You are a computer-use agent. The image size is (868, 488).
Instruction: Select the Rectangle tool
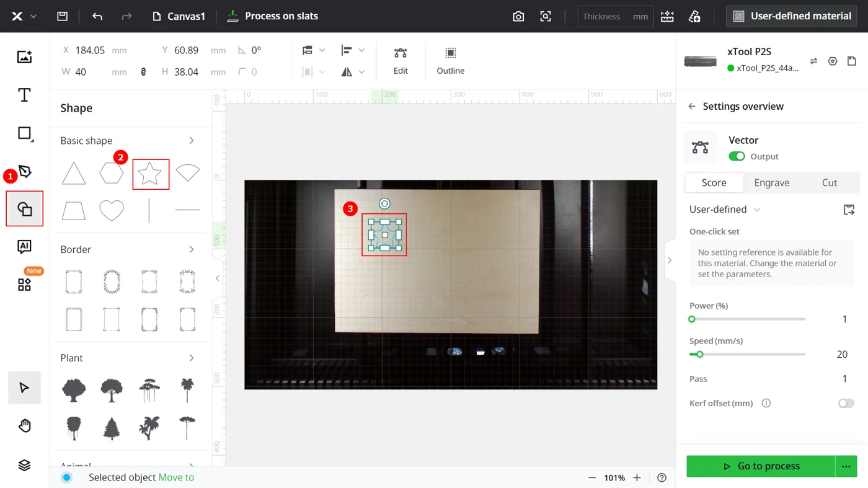point(24,133)
